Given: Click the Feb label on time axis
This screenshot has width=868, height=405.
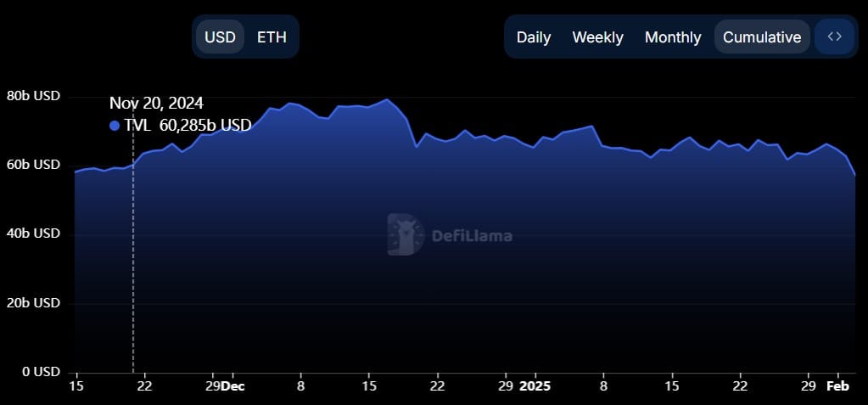Looking at the screenshot, I should 838,386.
